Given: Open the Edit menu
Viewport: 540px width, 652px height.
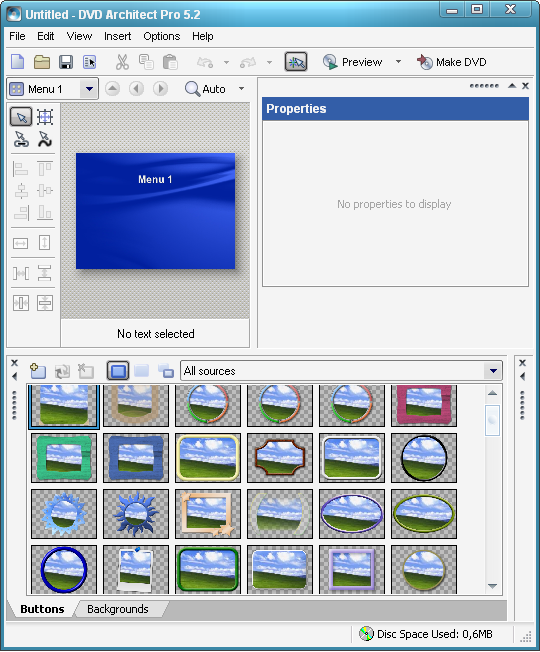Looking at the screenshot, I should [45, 36].
